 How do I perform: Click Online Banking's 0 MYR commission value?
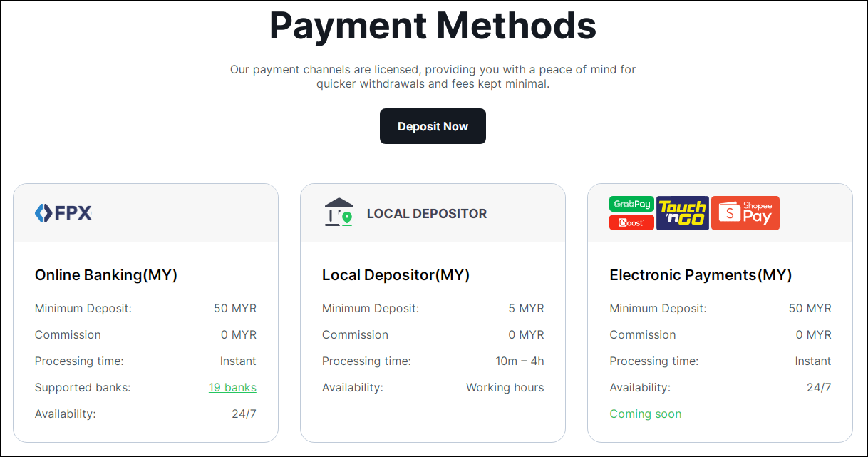coord(239,334)
